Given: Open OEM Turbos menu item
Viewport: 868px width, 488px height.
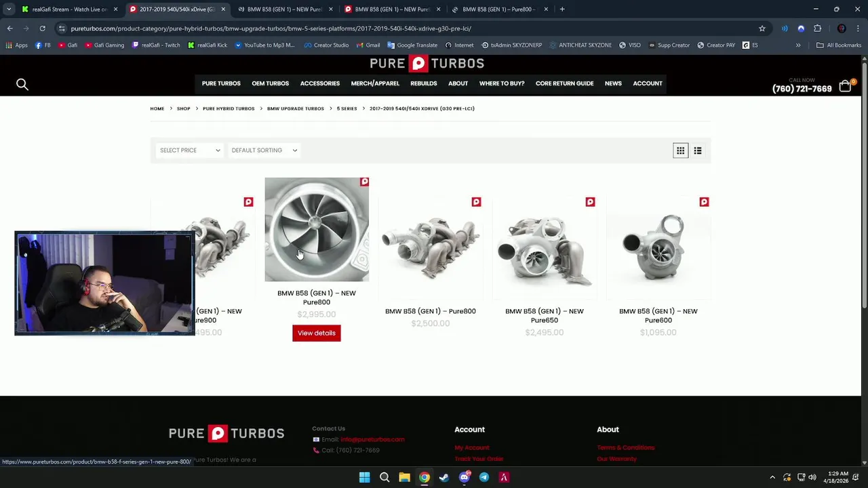Looking at the screenshot, I should point(270,83).
